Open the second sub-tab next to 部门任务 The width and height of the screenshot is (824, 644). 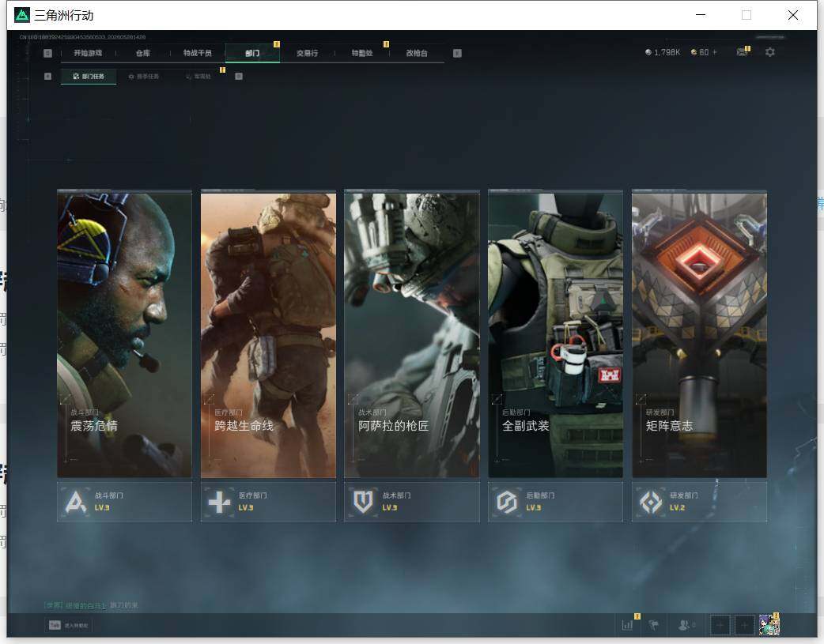tap(143, 77)
